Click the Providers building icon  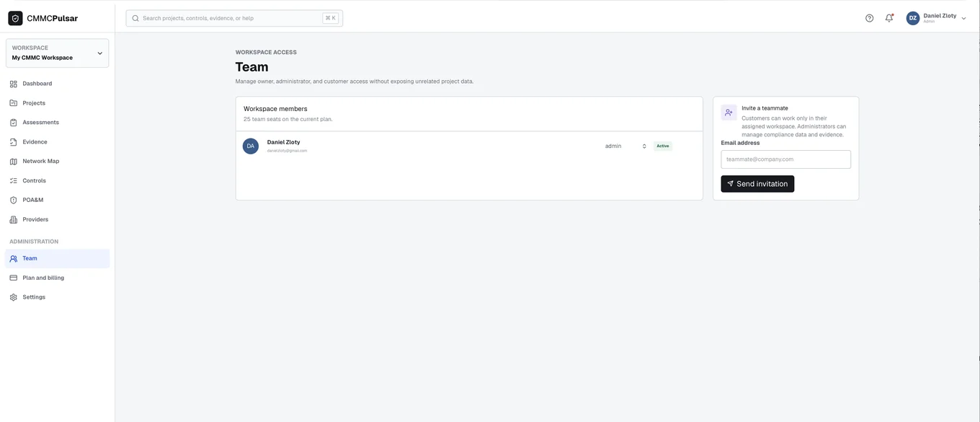[x=13, y=219]
